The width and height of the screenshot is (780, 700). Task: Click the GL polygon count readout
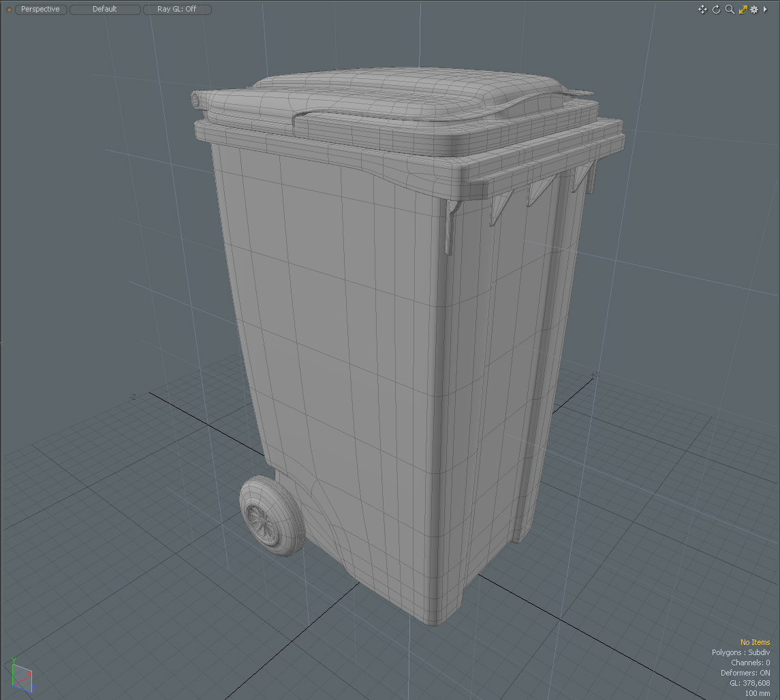pos(750,683)
